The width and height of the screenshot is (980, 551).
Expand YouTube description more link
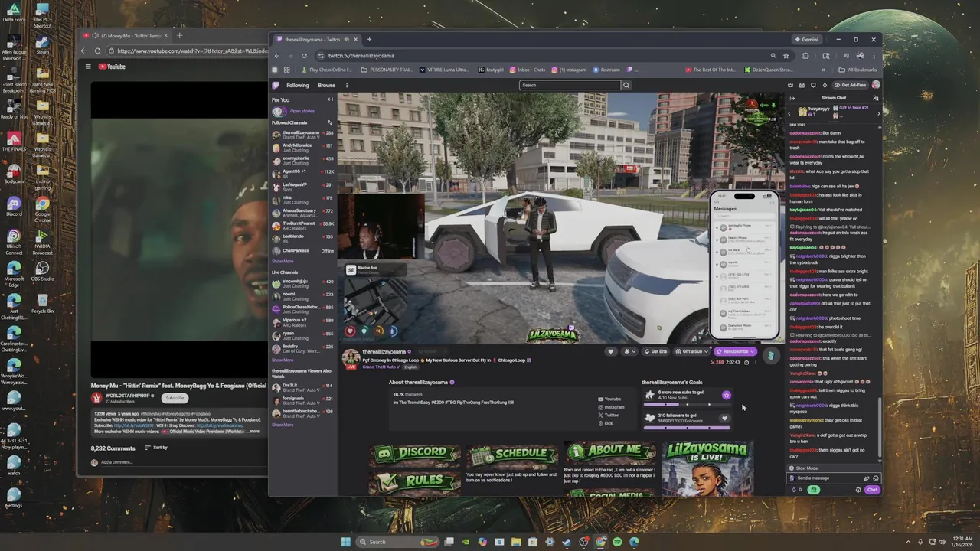tap(253, 431)
